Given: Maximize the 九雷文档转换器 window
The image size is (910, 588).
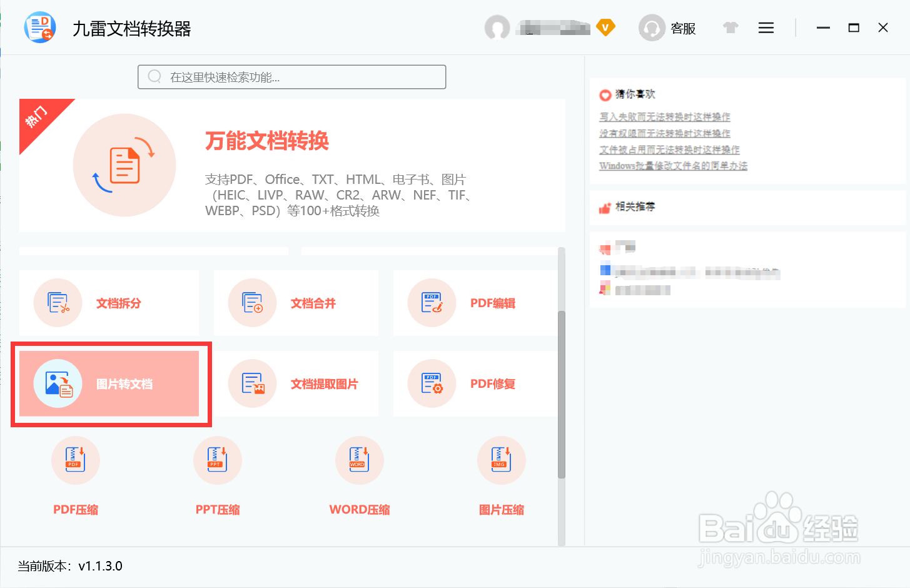Looking at the screenshot, I should click(x=854, y=28).
